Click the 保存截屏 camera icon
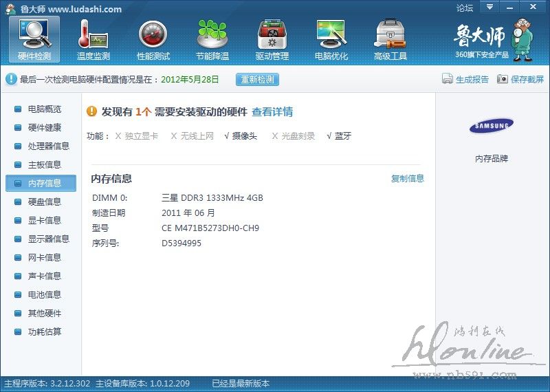Image resolution: width=550 pixels, height=392 pixels. 502,79
